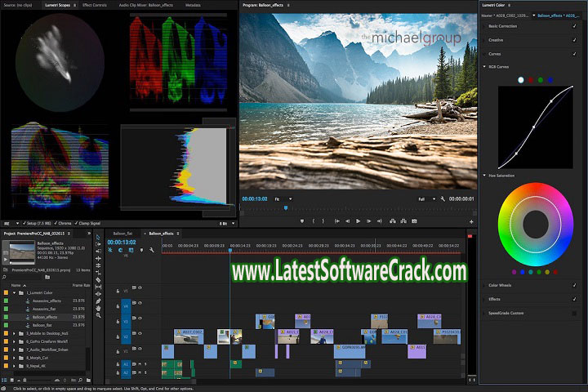Enable the SpeedGrade Custom checkbox

575,313
